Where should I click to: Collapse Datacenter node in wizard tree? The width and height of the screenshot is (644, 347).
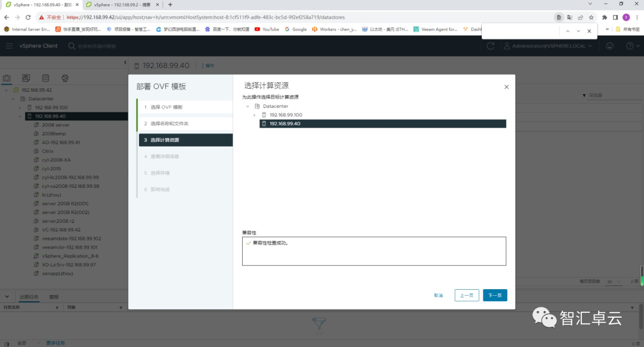coord(247,106)
